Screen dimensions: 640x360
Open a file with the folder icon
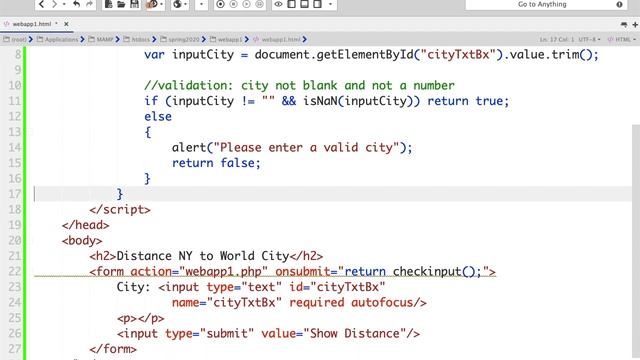121,4
